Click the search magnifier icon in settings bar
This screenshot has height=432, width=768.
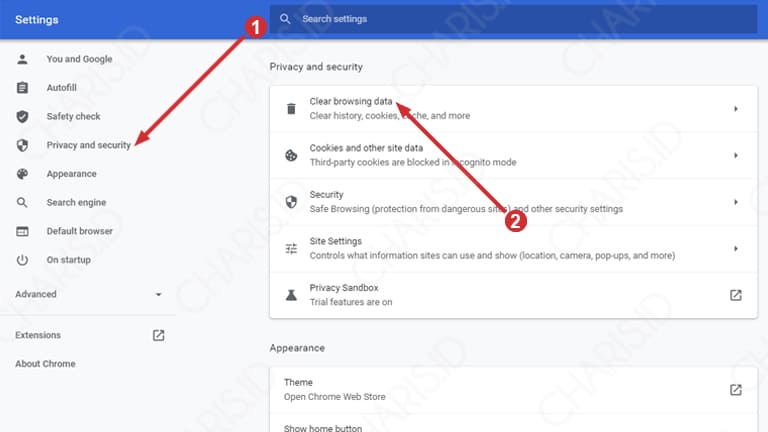[285, 19]
